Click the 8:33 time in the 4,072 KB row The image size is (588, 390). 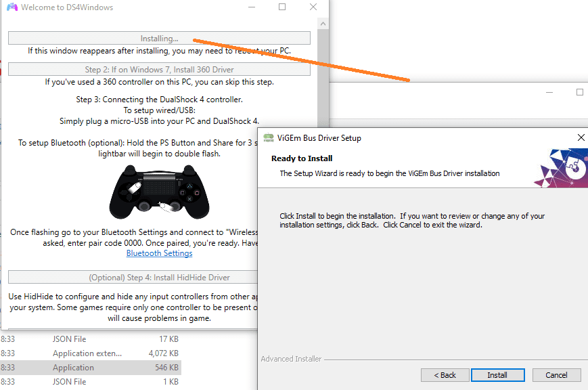(7, 353)
